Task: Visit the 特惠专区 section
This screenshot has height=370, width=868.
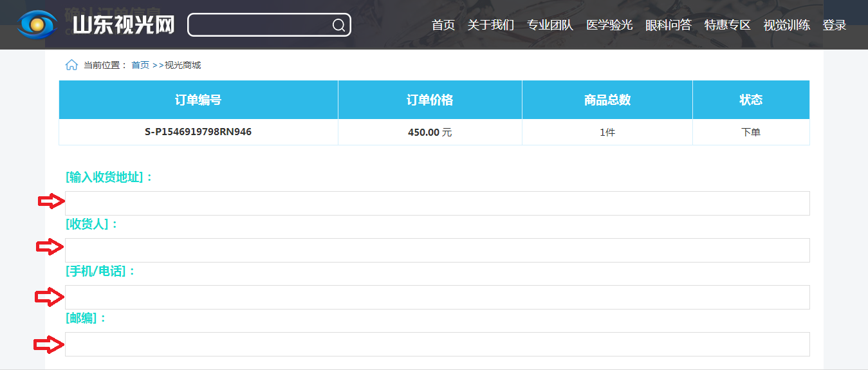Action: tap(728, 25)
